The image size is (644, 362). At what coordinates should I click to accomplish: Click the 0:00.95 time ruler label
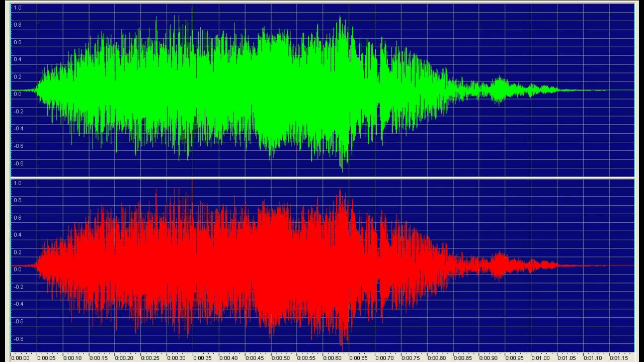514,358
